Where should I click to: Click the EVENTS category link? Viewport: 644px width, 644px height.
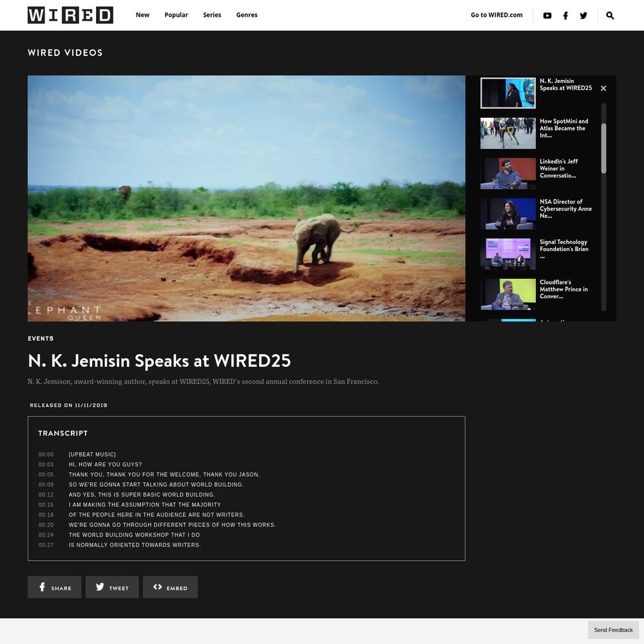pos(41,339)
